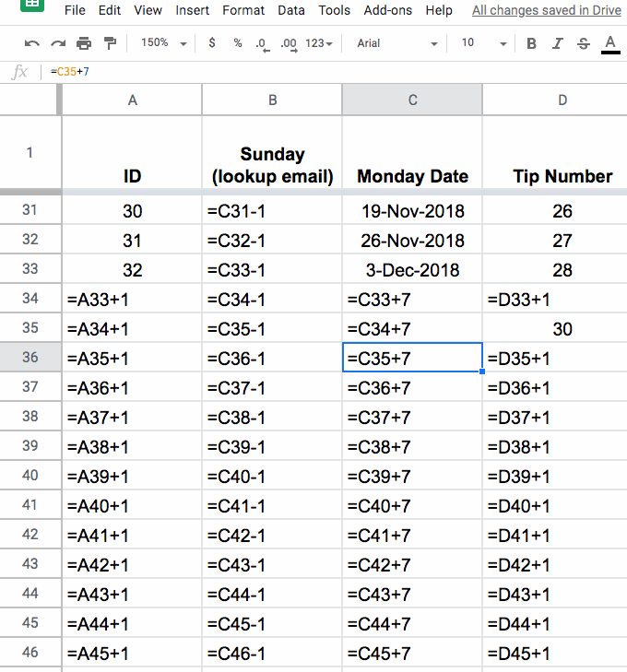Open the 150% zoom dropdown
The image size is (627, 672).
coord(164,42)
